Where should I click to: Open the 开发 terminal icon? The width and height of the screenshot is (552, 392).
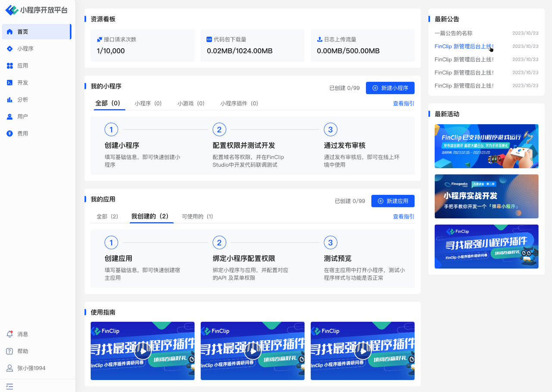(10, 82)
